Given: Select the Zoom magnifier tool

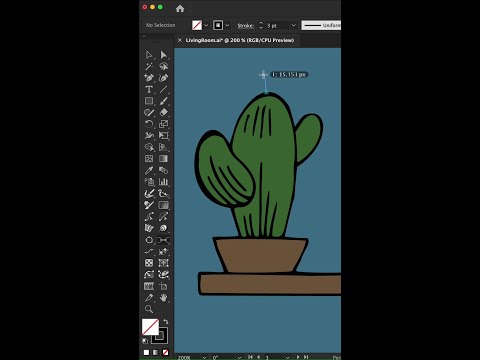Looking at the screenshot, I should click(x=149, y=309).
